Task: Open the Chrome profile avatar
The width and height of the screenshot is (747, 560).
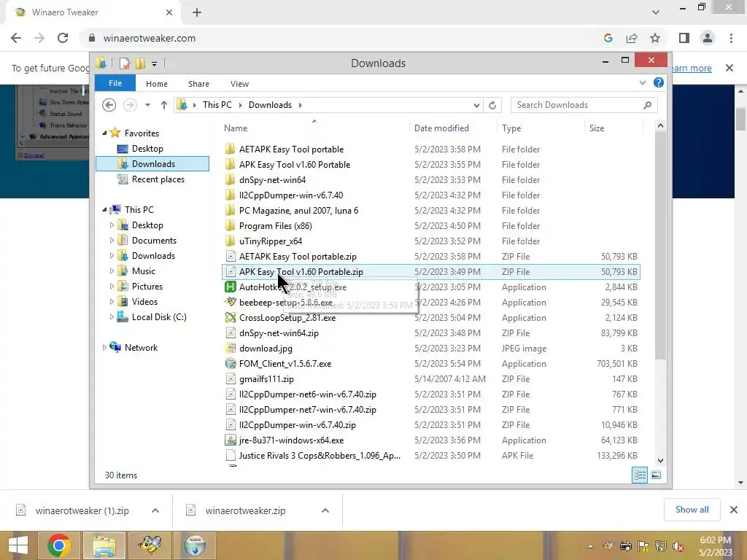Action: tap(708, 38)
